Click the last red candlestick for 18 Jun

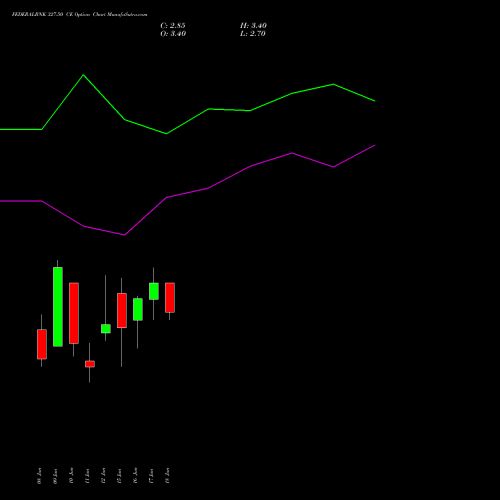[x=170, y=297]
